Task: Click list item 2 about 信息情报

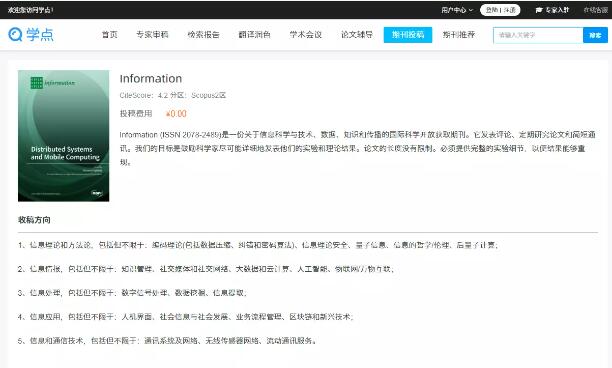Action: coord(206,269)
